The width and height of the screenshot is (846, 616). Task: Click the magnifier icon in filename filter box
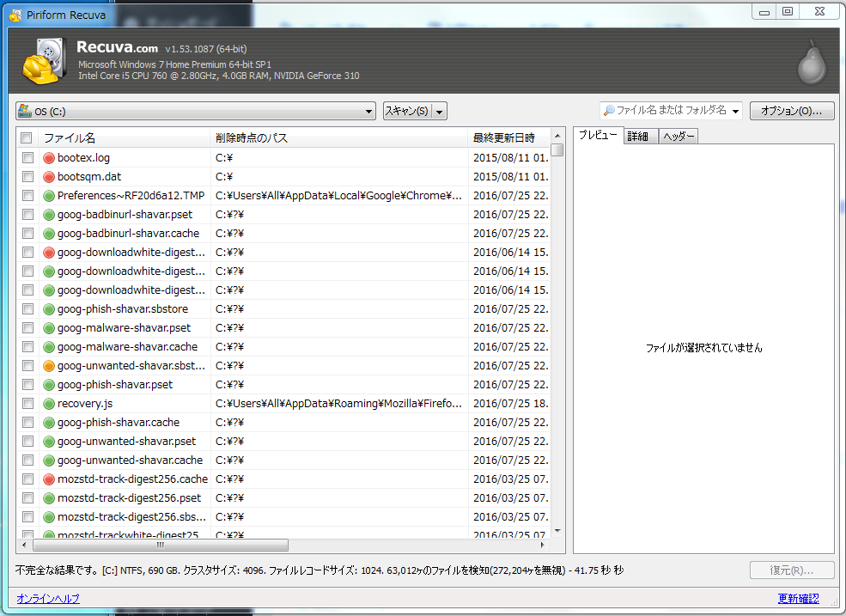[x=609, y=110]
